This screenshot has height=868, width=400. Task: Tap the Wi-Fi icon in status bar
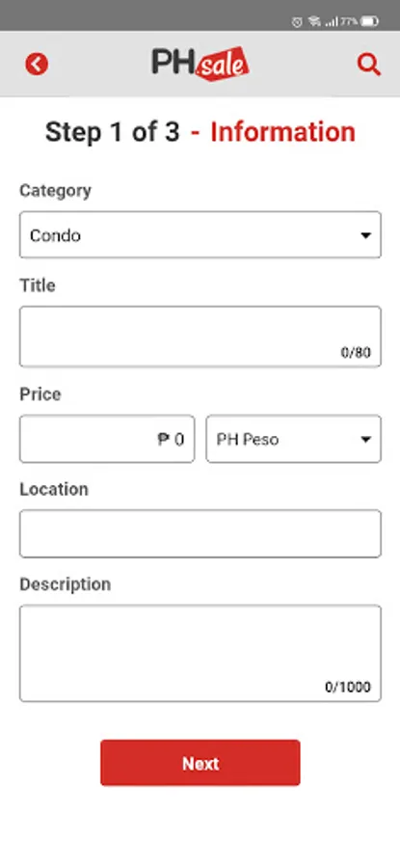(315, 21)
